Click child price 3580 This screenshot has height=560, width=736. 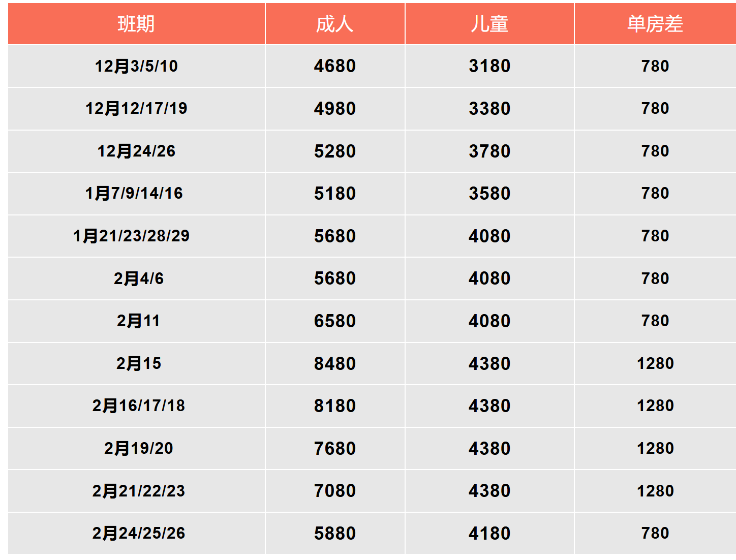(489, 193)
